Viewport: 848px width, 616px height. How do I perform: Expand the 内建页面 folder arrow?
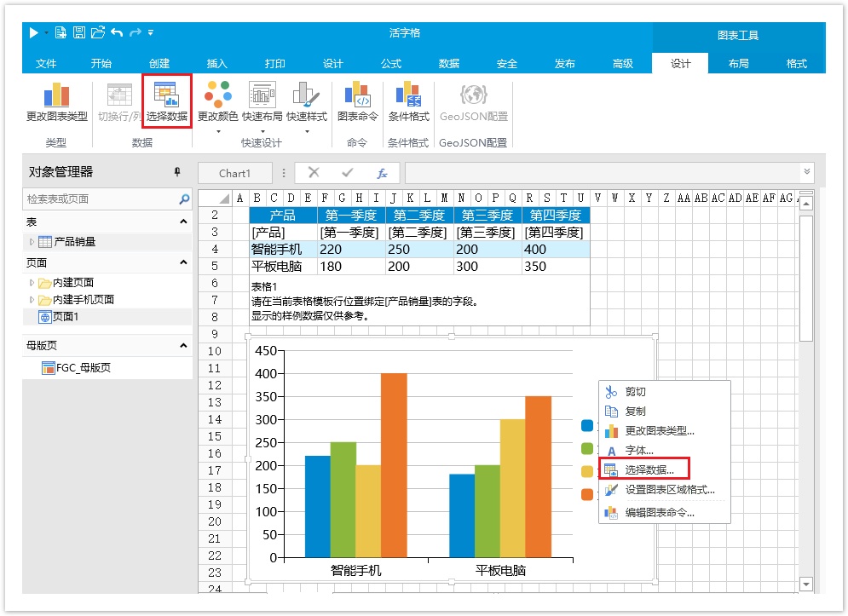click(32, 282)
